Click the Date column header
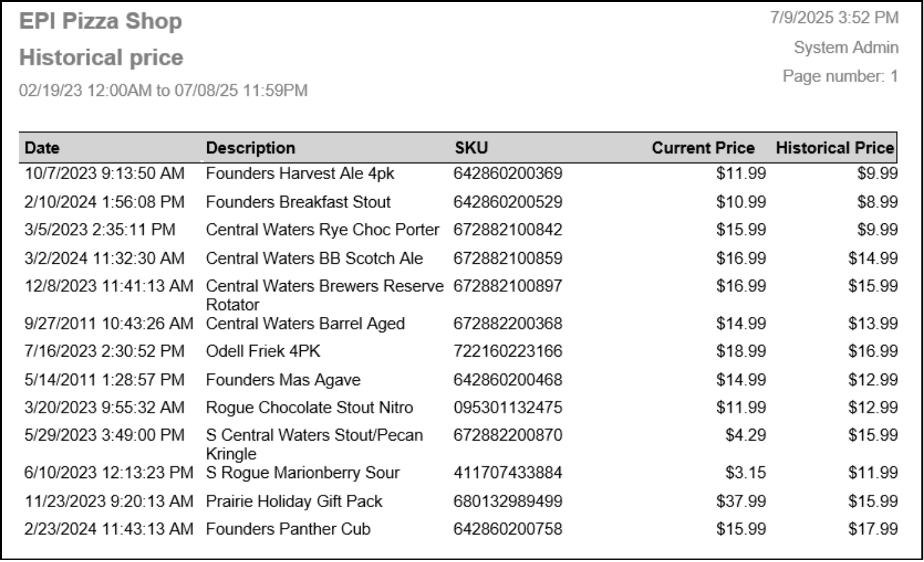The height and width of the screenshot is (562, 924). 42,148
